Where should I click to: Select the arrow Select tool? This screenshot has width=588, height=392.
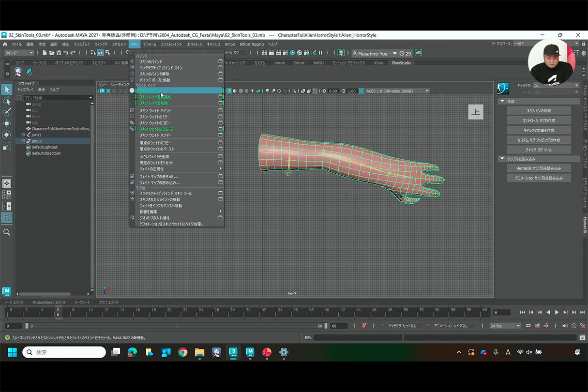click(x=7, y=90)
